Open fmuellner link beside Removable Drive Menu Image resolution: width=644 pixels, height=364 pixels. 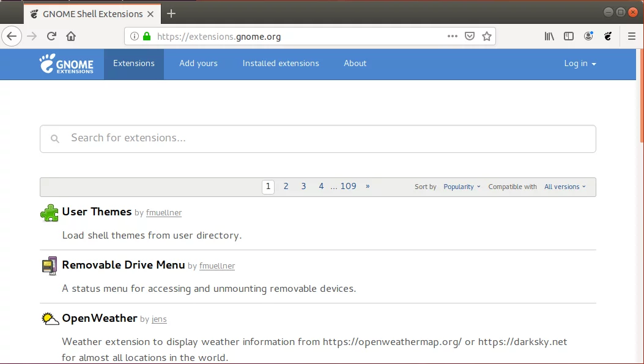click(217, 266)
